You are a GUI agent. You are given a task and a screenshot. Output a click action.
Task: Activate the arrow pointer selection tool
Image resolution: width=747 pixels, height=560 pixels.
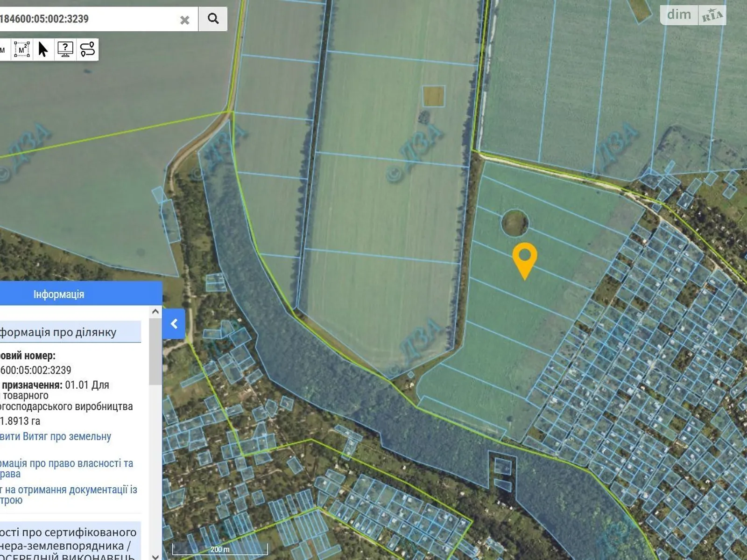pos(43,49)
